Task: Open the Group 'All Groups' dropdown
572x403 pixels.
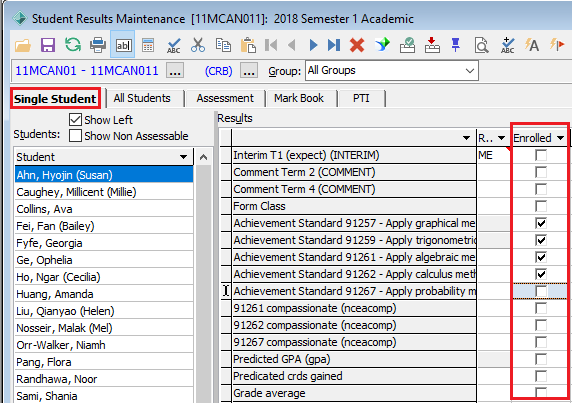Action: 470,71
